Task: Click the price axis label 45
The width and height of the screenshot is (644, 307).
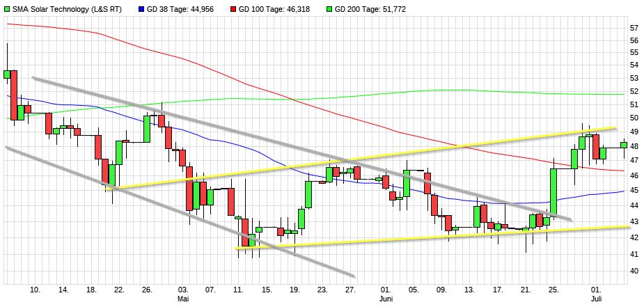Action: (635, 191)
